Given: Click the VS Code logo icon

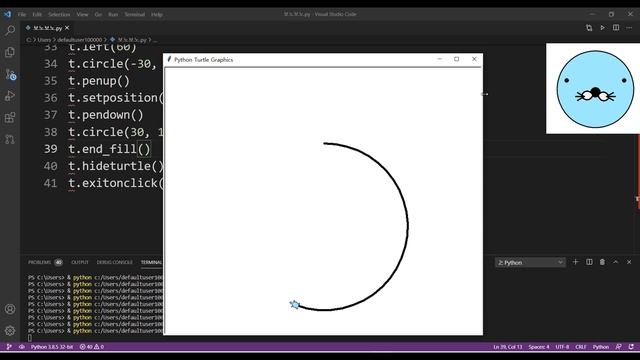Looking at the screenshot, I should 7,14.
